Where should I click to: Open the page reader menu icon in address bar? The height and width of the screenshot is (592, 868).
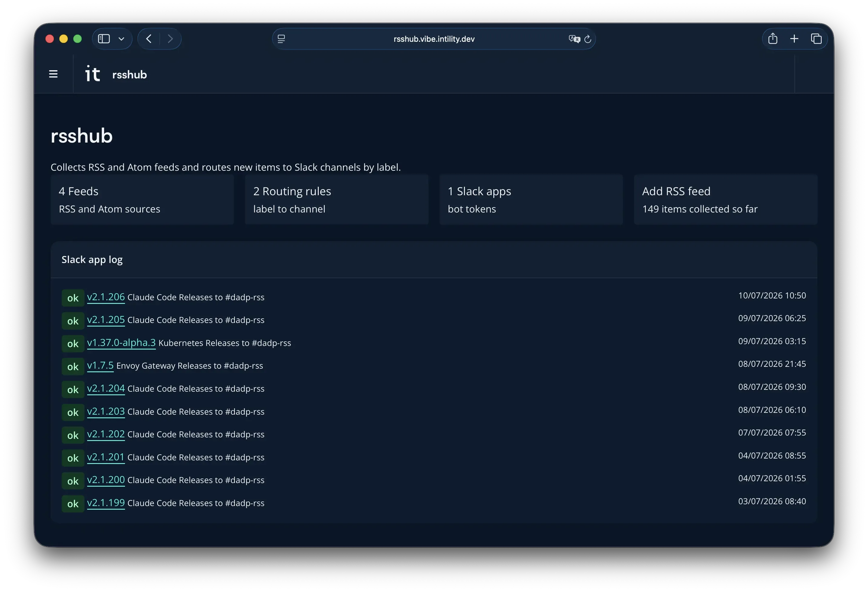click(x=281, y=39)
